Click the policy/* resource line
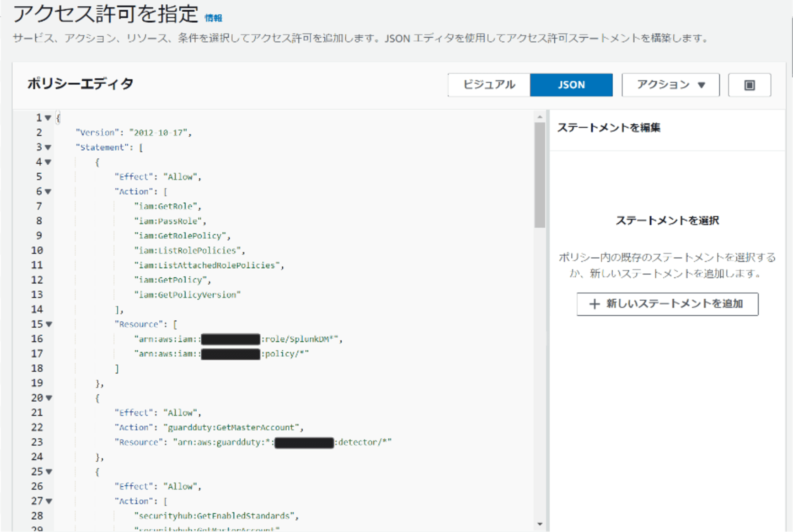Screen dimensions: 793x532 coord(221,354)
